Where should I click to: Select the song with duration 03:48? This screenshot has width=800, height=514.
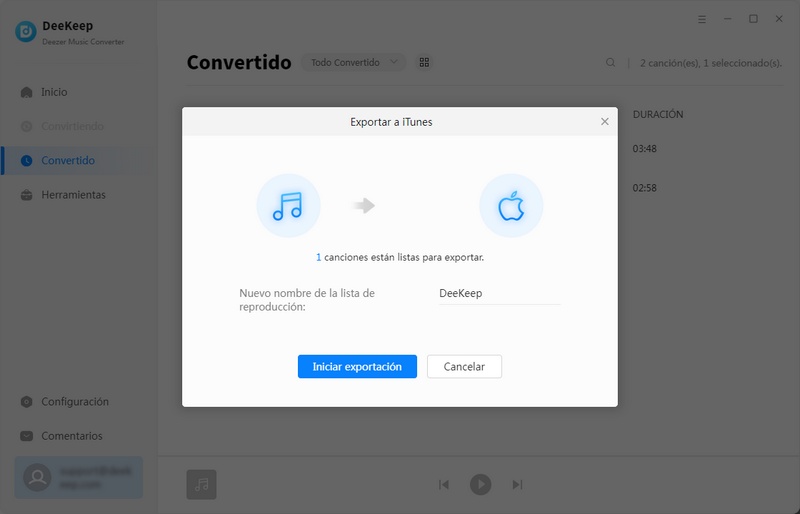pos(644,149)
